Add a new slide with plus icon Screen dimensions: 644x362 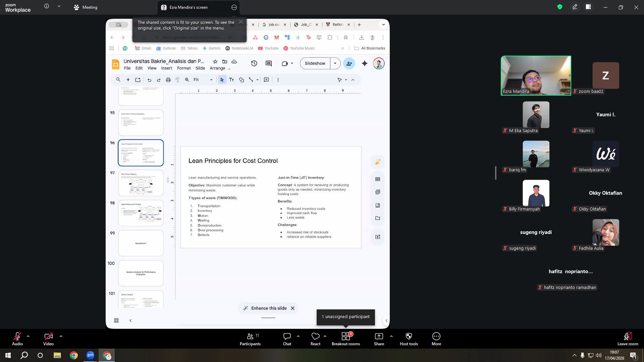click(x=128, y=80)
